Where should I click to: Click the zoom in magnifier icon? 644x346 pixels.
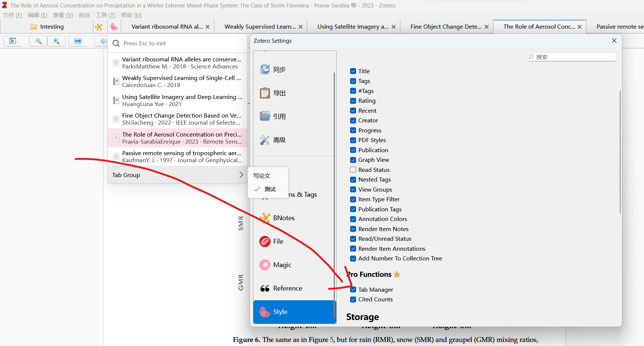click(56, 41)
